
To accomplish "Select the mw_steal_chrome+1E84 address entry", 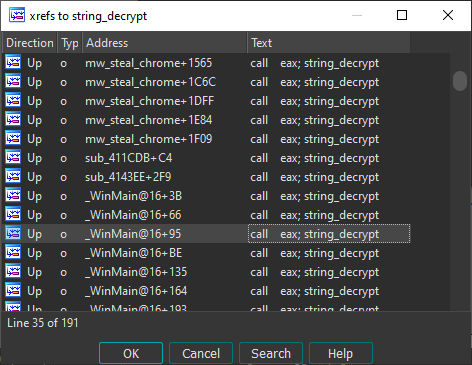I will coord(149,120).
